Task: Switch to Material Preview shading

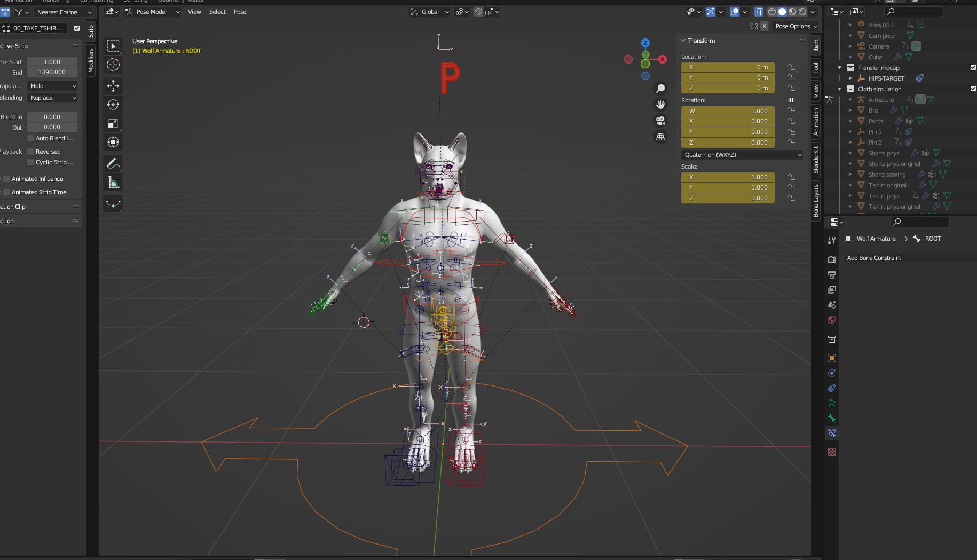Action: (792, 12)
